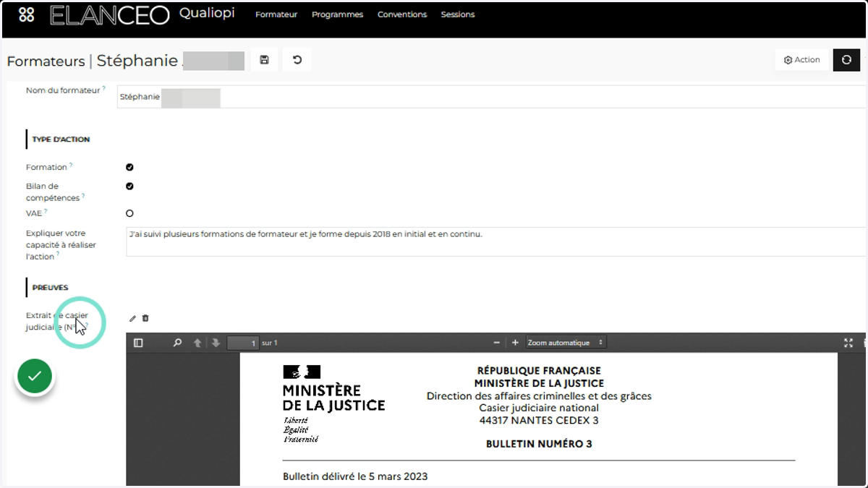The image size is (868, 488).
Task: Open the apps grid launcher icon
Action: [x=27, y=14]
